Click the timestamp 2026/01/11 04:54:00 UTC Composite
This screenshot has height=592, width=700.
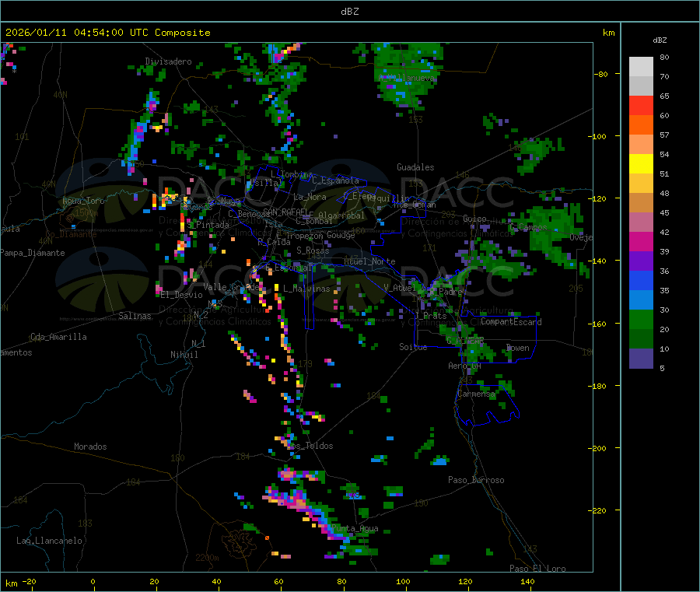(x=107, y=33)
